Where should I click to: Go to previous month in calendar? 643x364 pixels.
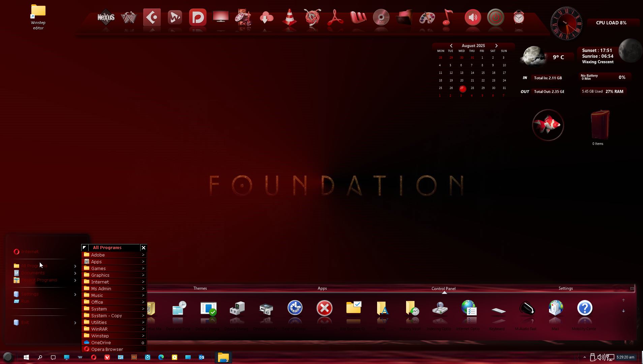tap(451, 45)
